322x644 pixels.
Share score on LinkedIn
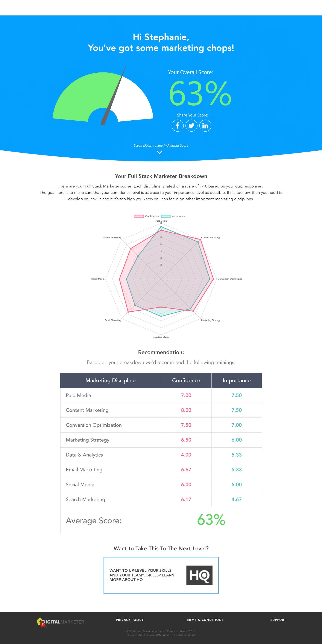pos(205,126)
